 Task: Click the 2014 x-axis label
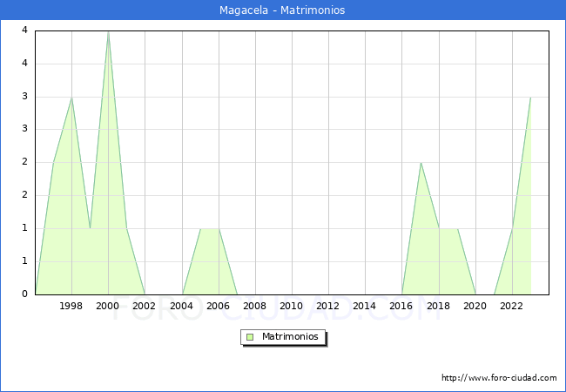coord(365,306)
